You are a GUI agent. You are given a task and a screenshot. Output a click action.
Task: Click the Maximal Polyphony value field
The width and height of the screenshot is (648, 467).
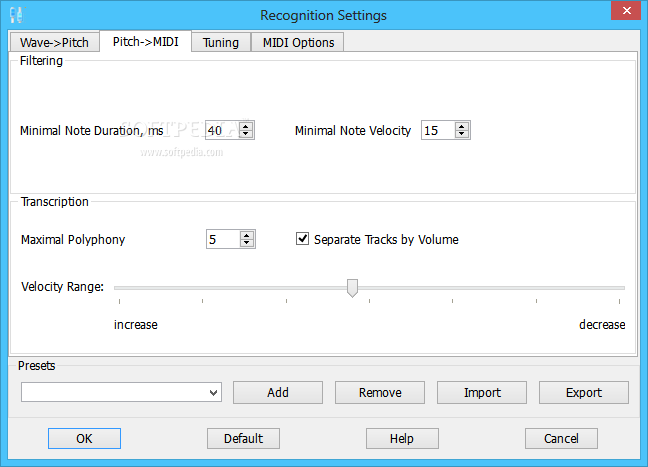pos(224,239)
